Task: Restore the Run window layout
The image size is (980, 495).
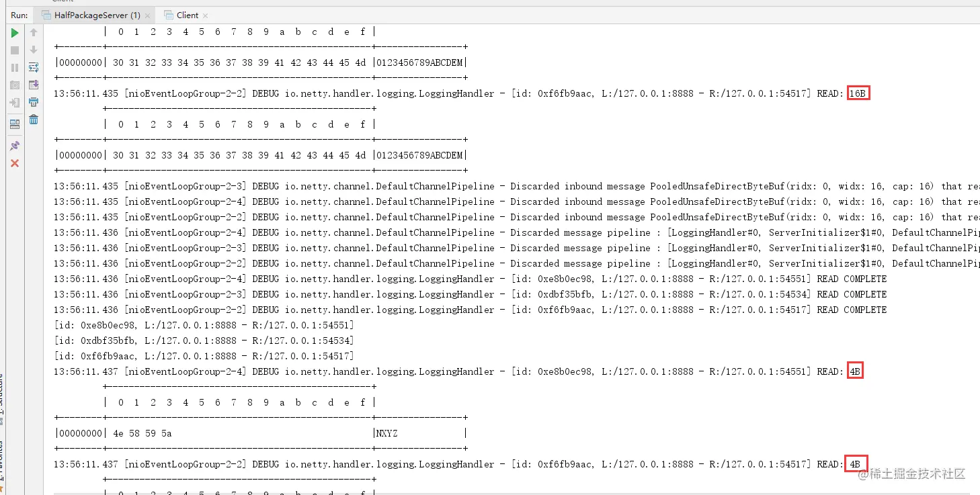Action: click(15, 124)
